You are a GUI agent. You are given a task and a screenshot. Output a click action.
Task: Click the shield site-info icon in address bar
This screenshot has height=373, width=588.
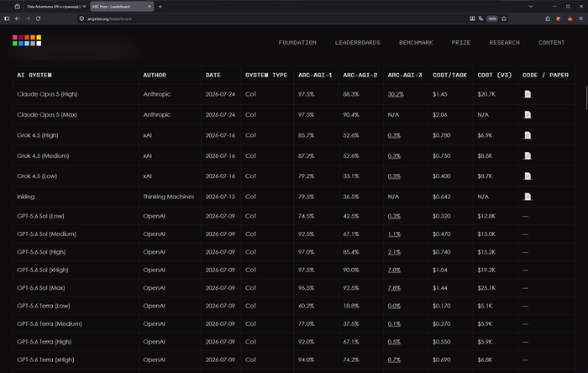(x=81, y=18)
